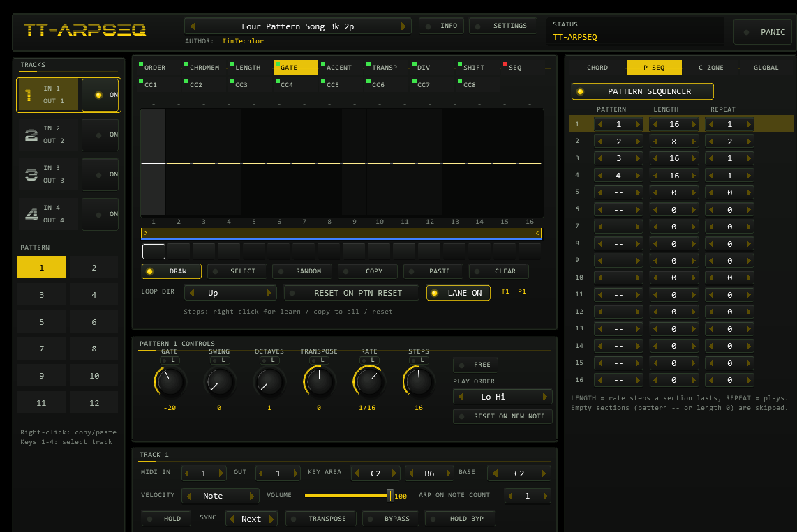Click the Rate knob
Screen dimensions: 797x532
click(368, 382)
